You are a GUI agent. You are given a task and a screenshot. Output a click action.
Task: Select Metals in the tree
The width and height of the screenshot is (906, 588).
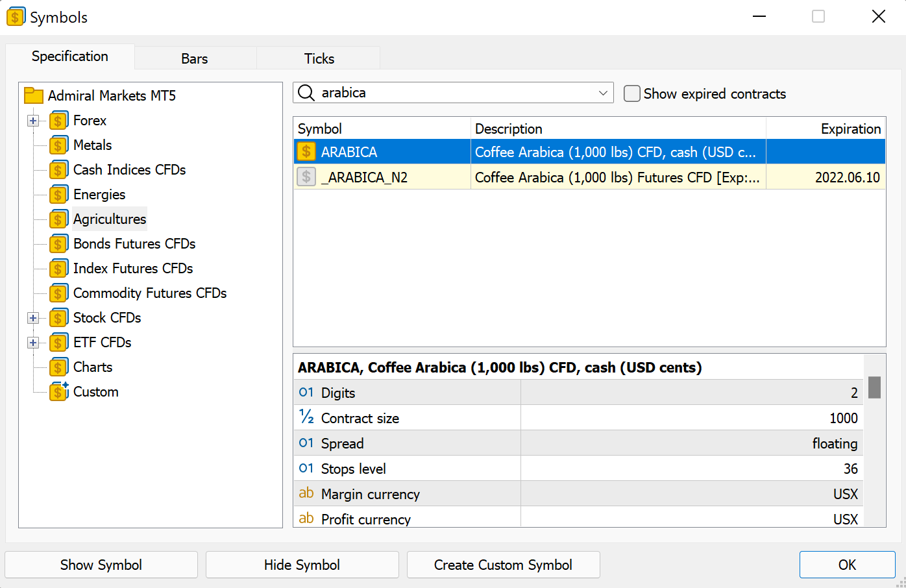coord(92,145)
